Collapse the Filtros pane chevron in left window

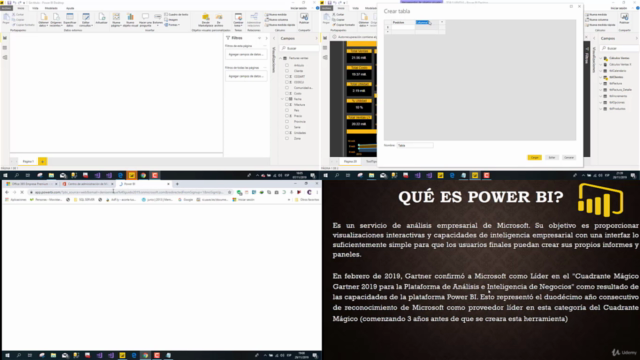tap(267, 38)
